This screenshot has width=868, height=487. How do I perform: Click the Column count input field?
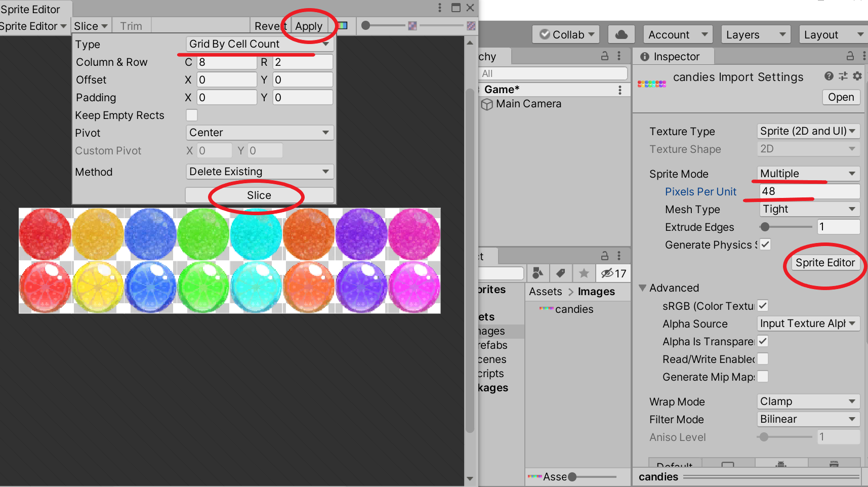tap(227, 62)
